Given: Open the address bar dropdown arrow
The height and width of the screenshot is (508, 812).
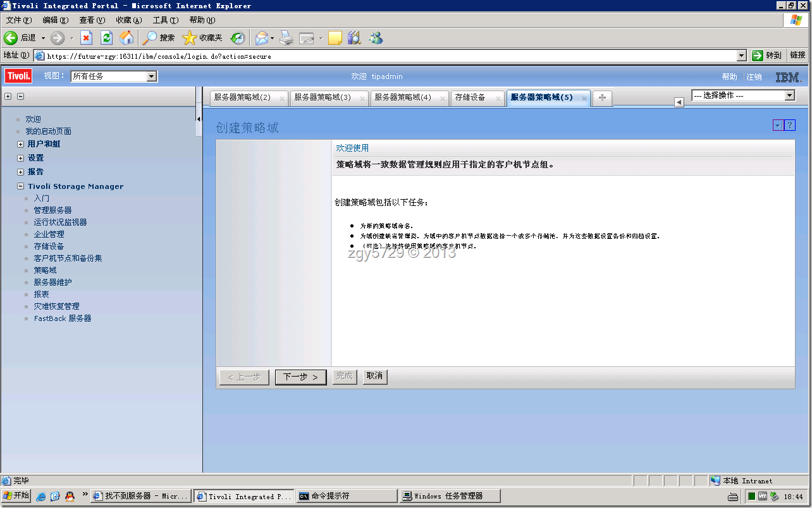Looking at the screenshot, I should (742, 56).
